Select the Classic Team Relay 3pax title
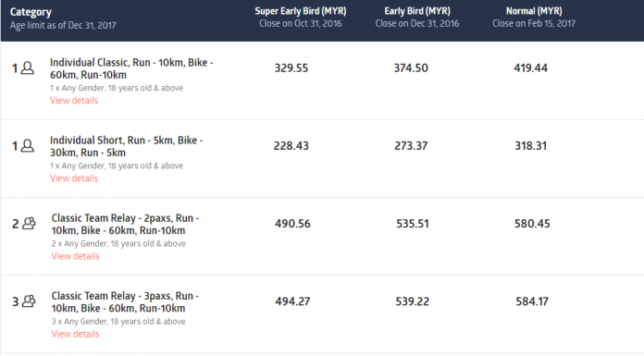The width and height of the screenshot is (644, 356). [125, 301]
